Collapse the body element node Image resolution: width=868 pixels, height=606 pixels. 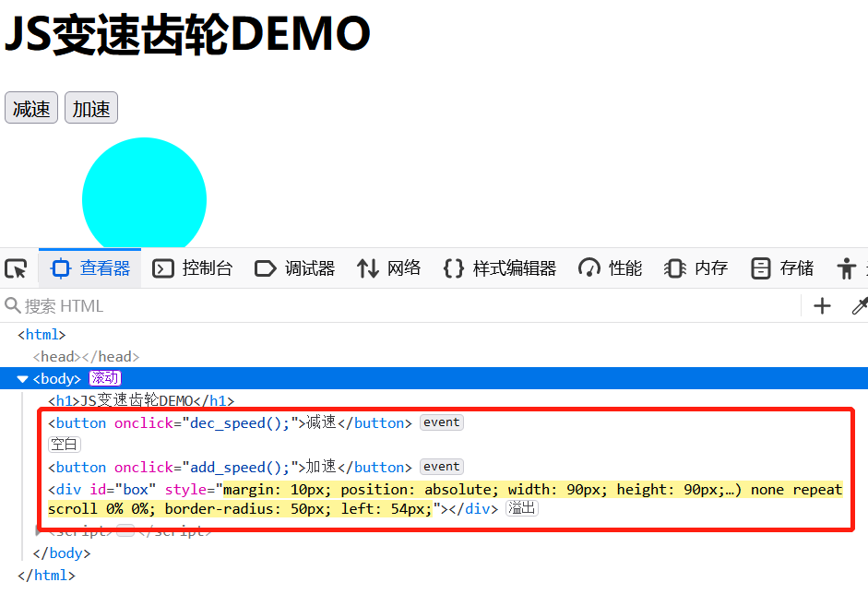tap(22, 378)
